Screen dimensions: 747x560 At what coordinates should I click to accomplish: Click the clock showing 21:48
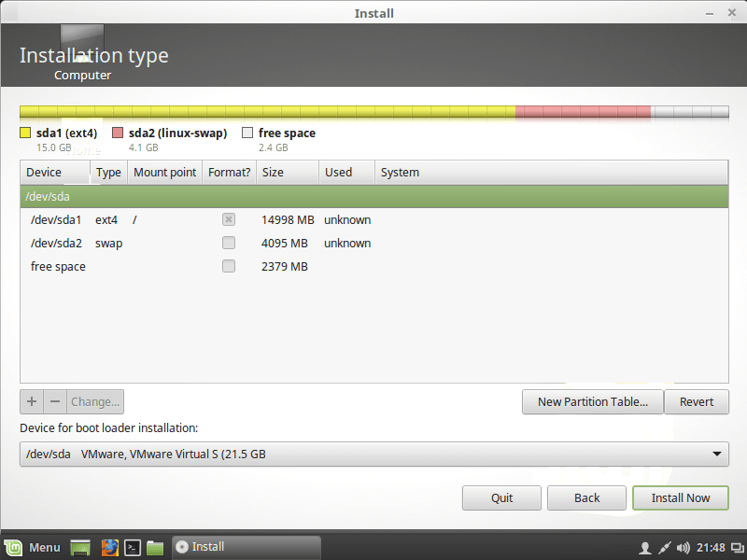(x=711, y=548)
